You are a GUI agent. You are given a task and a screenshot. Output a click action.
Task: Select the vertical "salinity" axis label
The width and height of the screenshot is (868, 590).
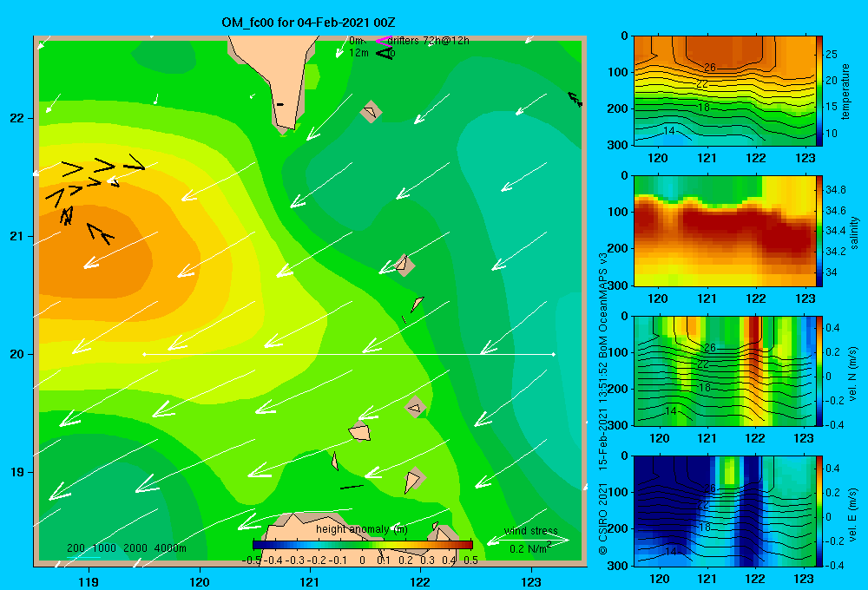[854, 233]
